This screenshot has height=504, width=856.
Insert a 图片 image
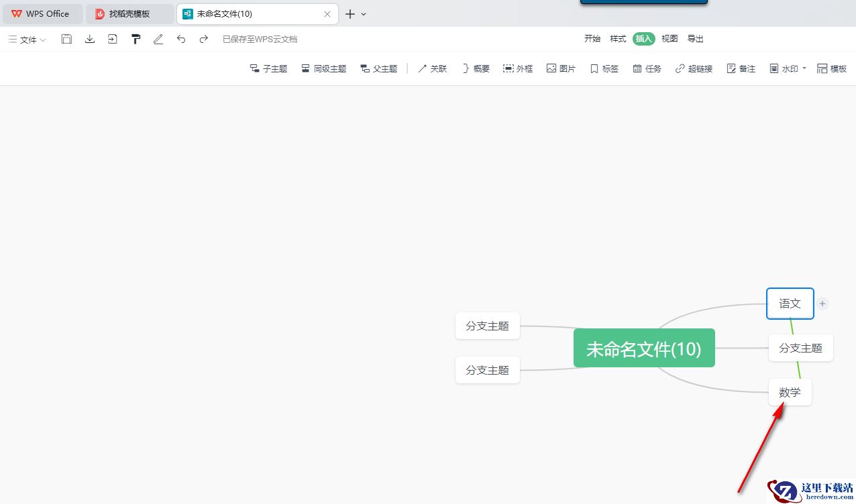(x=561, y=68)
